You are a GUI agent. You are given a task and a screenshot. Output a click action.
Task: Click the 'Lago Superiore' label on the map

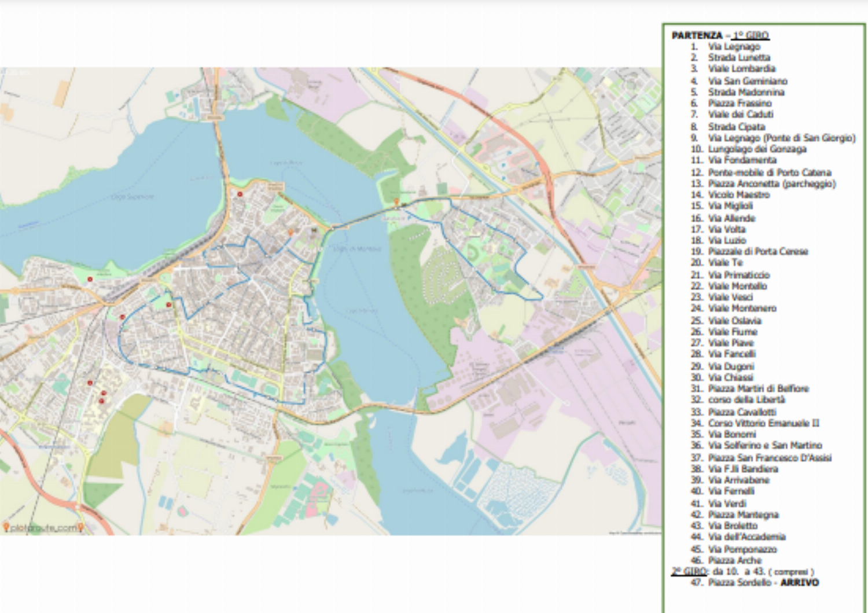133,197
